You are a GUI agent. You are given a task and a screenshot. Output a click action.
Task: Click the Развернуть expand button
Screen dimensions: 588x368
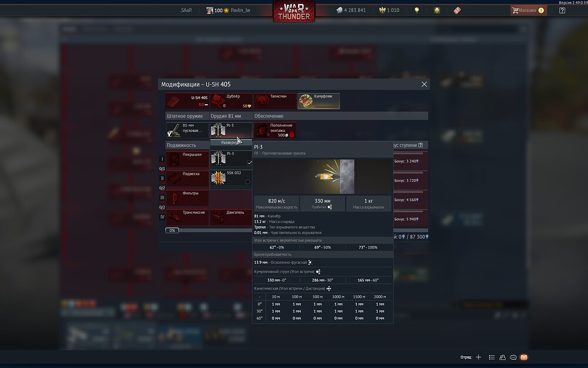click(x=229, y=142)
